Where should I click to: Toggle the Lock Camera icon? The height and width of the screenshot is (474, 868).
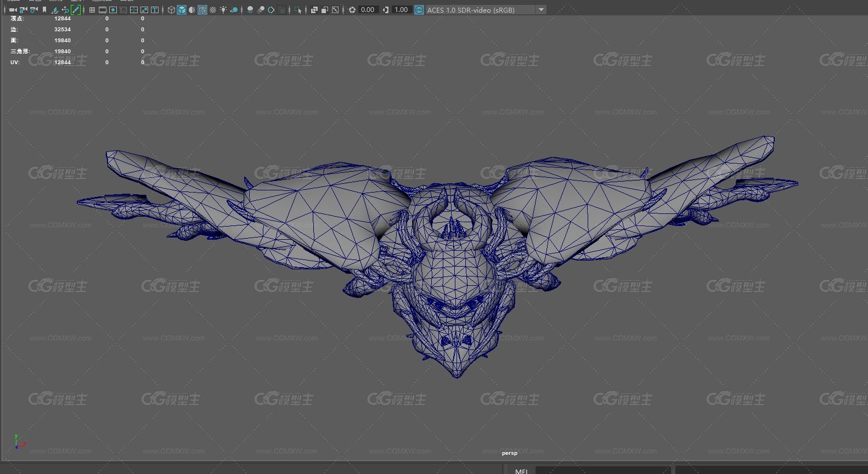tap(23, 10)
